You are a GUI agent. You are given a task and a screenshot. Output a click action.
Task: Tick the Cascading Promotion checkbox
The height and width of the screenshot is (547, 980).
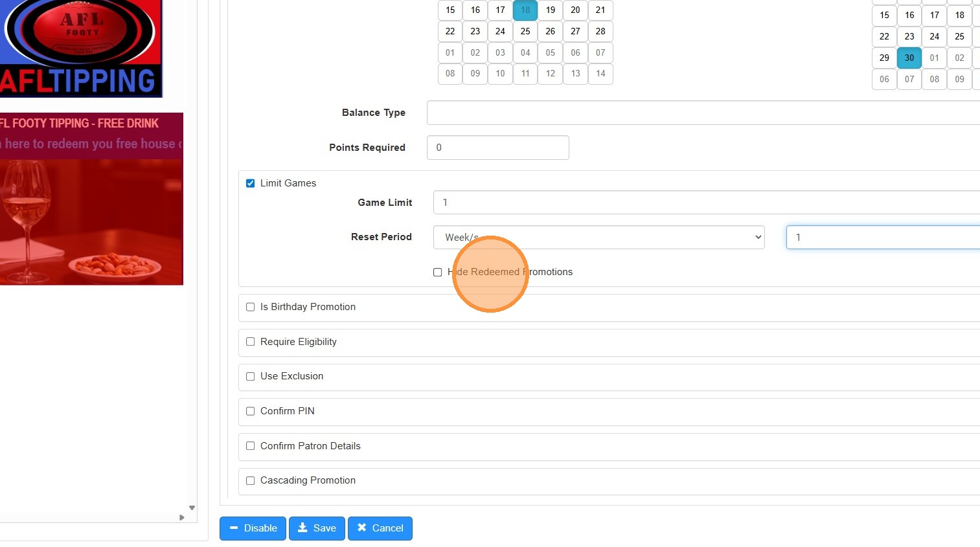[251, 480]
